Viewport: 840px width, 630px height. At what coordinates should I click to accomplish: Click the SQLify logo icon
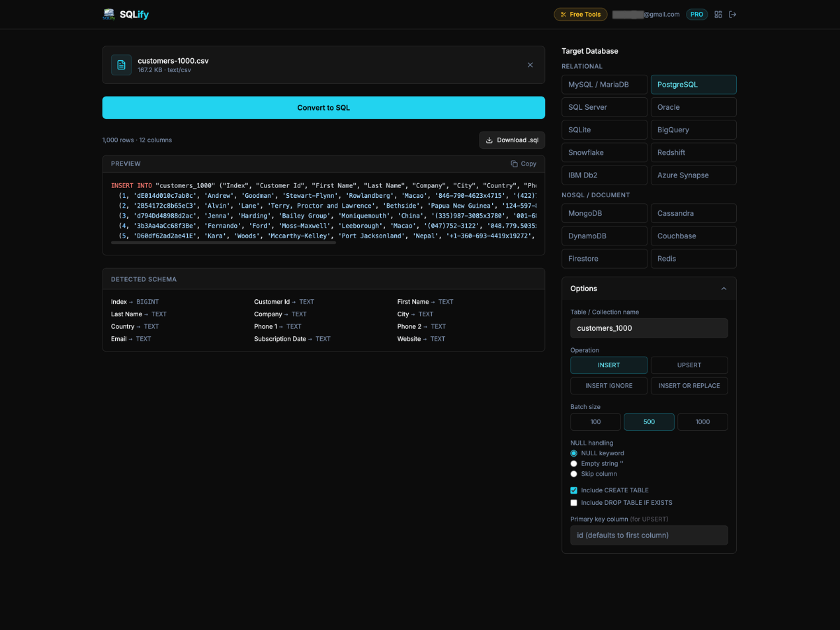pos(108,14)
